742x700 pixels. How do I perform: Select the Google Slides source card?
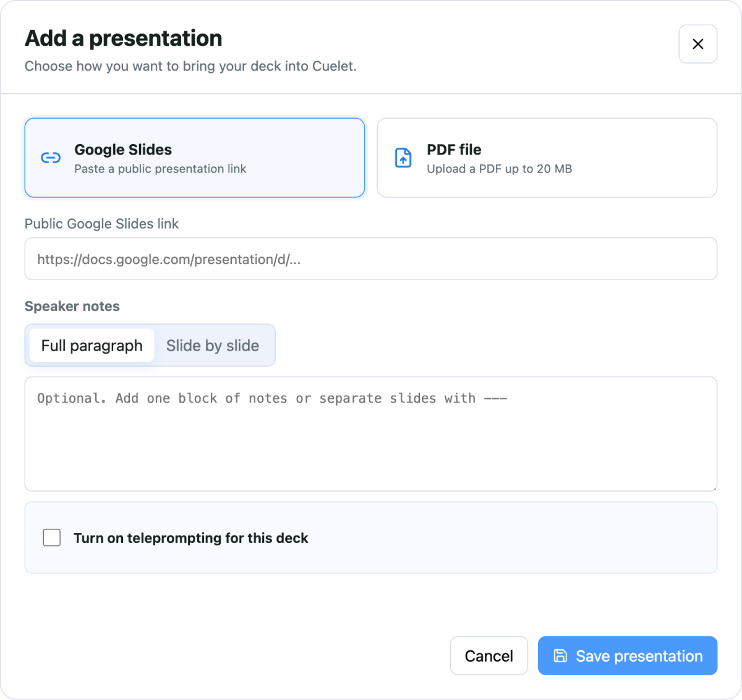click(195, 158)
